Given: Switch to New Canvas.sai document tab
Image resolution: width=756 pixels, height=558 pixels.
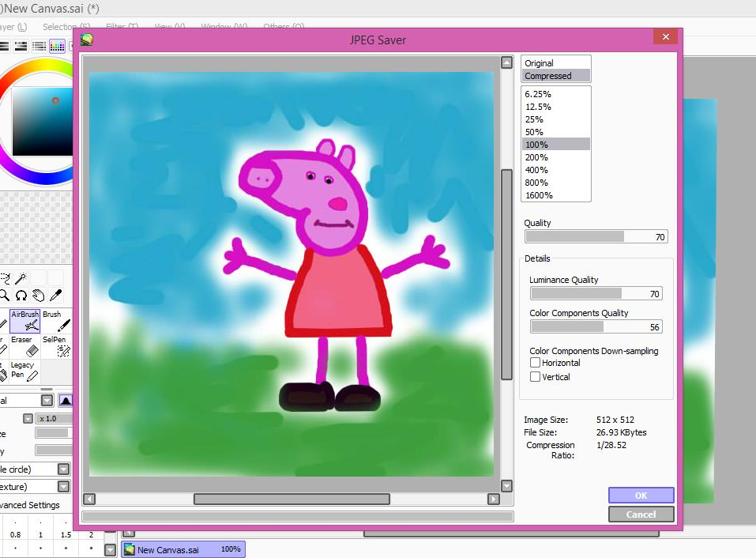Looking at the screenshot, I should 183,549.
